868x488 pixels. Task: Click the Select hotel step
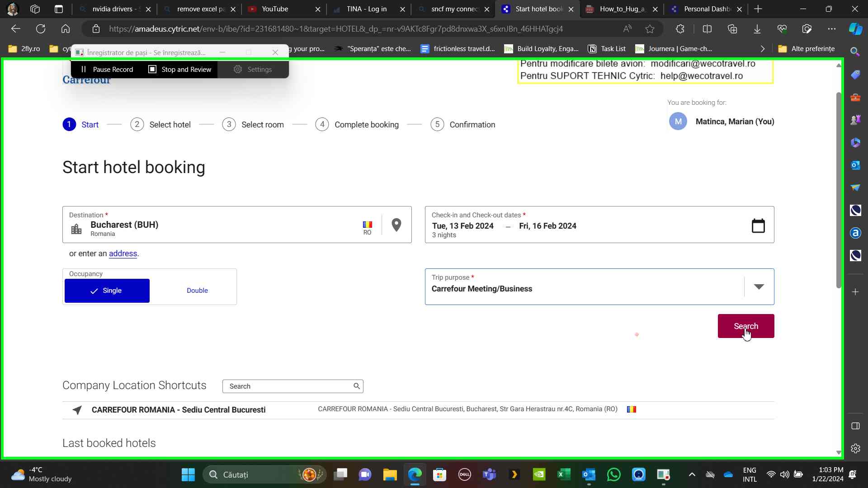[x=160, y=124]
